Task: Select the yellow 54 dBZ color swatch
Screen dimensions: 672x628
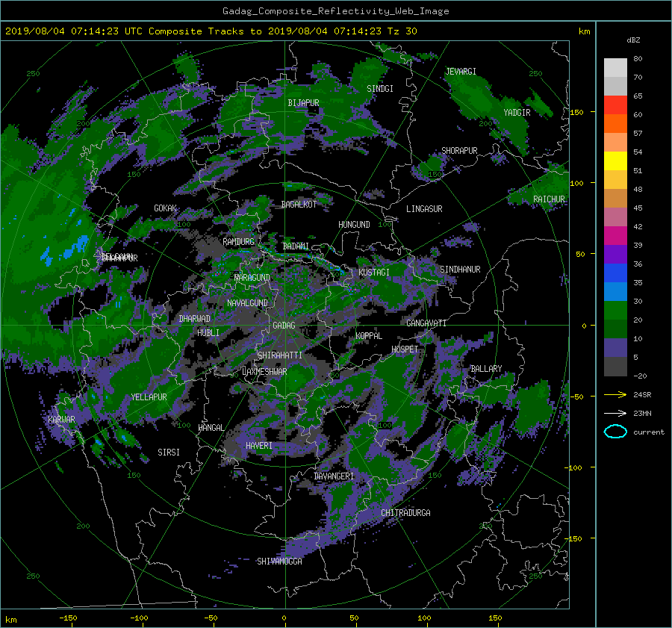Action: click(x=615, y=161)
